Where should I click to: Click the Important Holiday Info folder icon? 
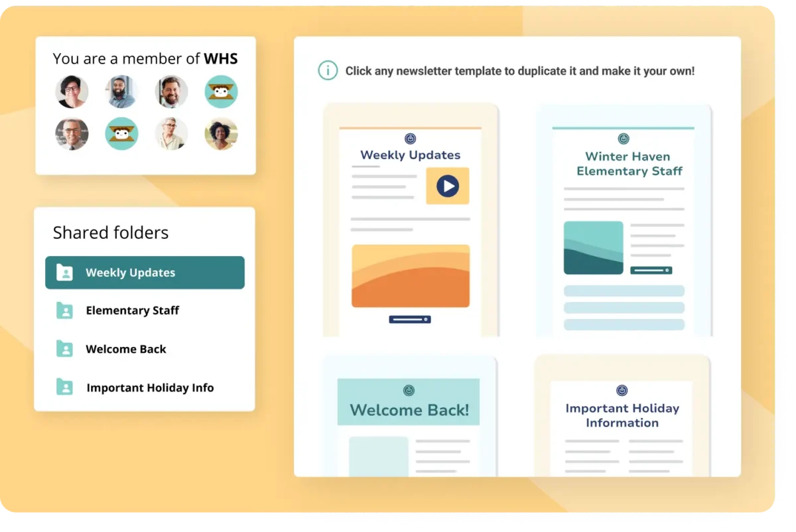pos(64,387)
